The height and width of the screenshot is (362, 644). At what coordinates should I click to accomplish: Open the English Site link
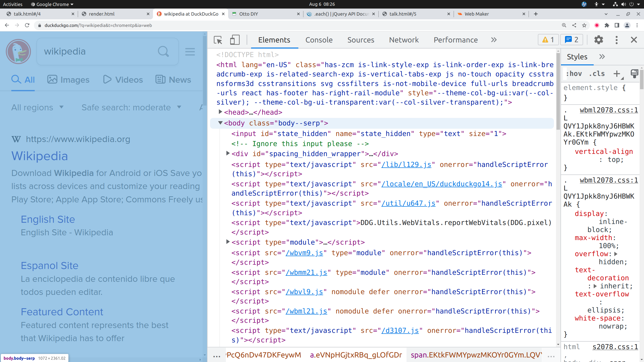pos(48,219)
